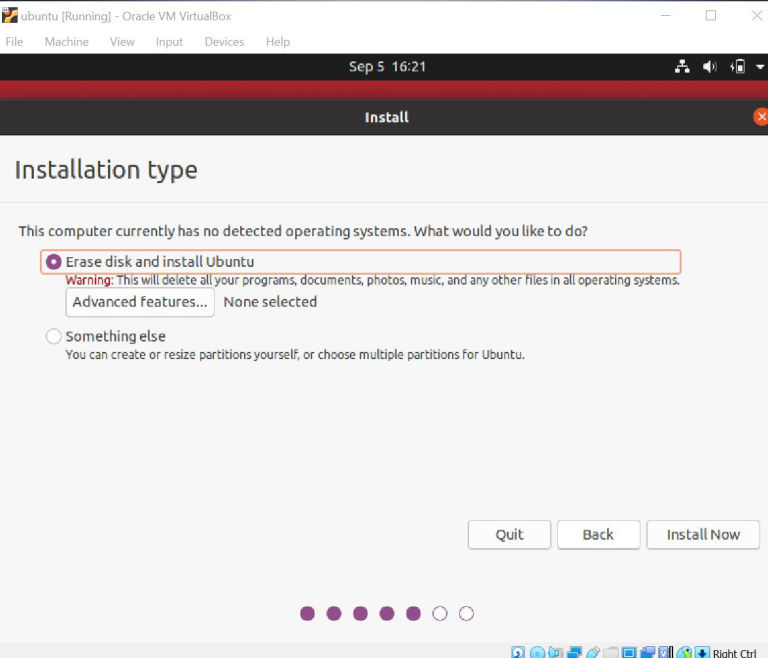
Task: Close the installer with the orange X
Action: pyautogui.click(x=760, y=117)
